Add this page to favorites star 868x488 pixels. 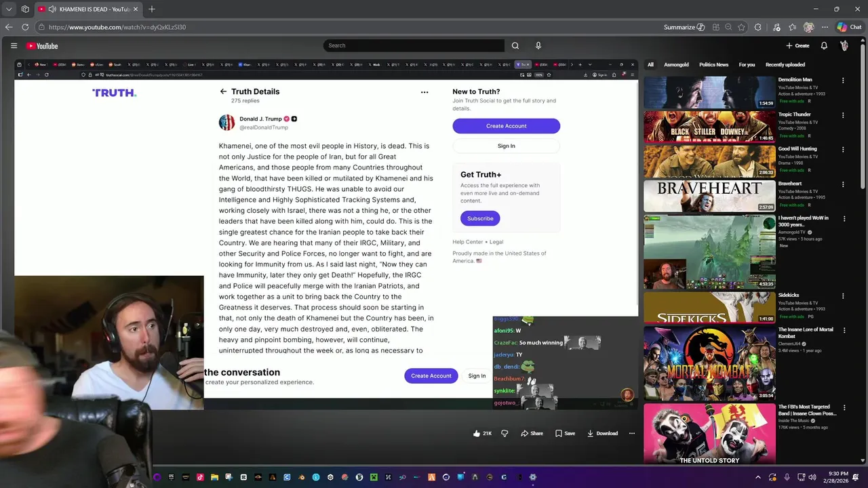click(741, 27)
